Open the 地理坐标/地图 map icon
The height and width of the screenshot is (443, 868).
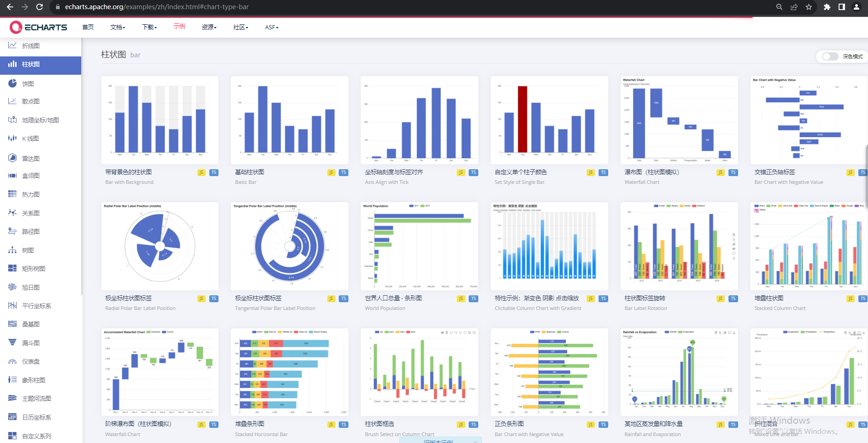click(12, 120)
